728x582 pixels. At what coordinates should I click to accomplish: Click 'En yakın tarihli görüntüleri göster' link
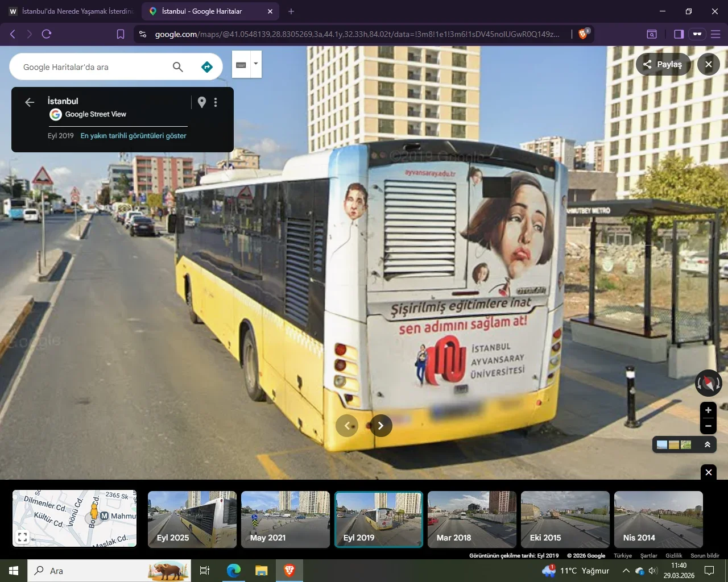(x=133, y=136)
